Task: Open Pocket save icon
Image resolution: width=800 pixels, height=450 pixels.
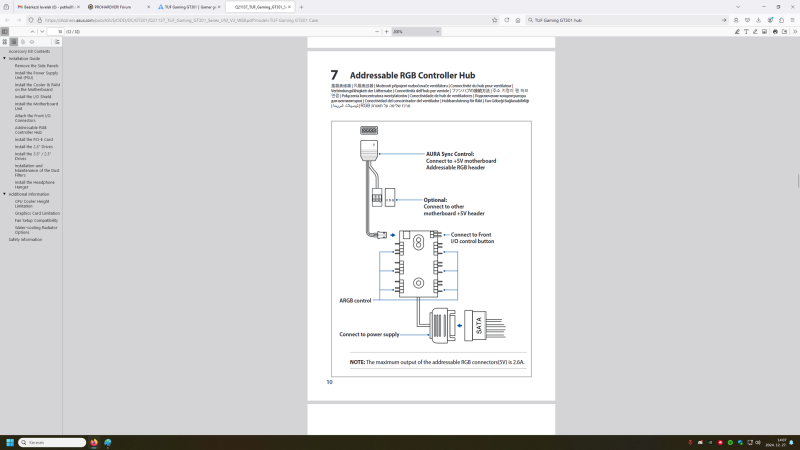Action: [747, 20]
